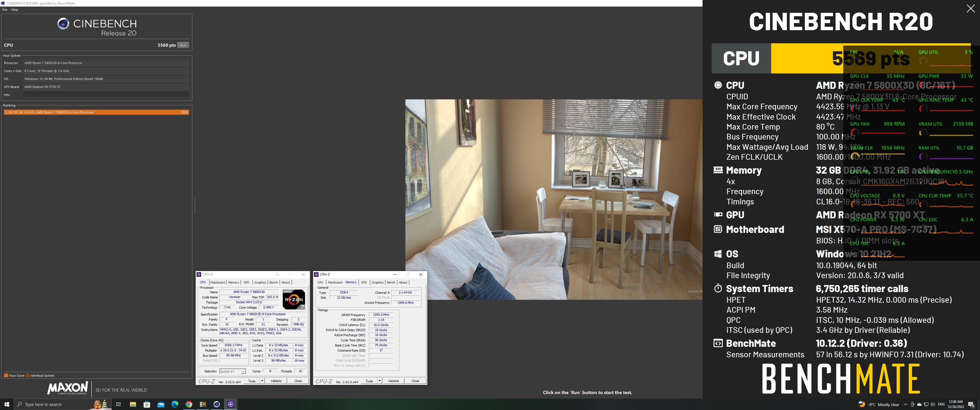Screen dimensions: 980x410
Task: Open File Explorer from the taskbar
Action: click(x=133, y=404)
